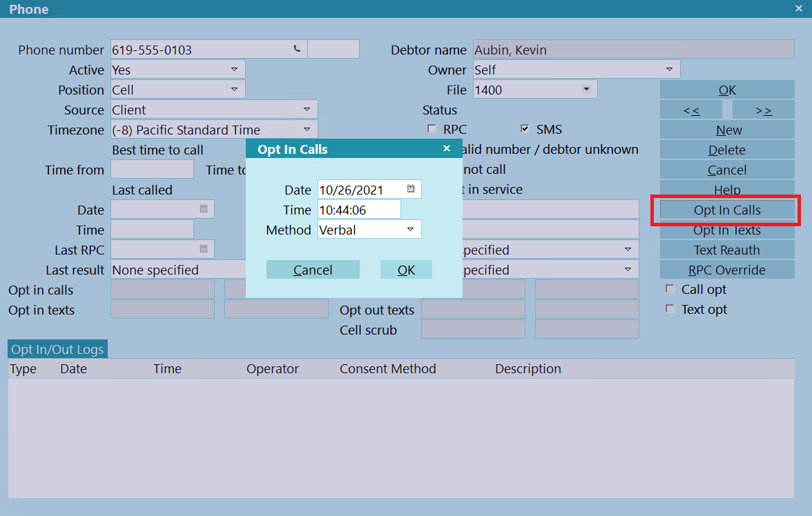Click OK in the Opt In Calls dialog
Image resolution: width=812 pixels, height=516 pixels.
tap(406, 270)
